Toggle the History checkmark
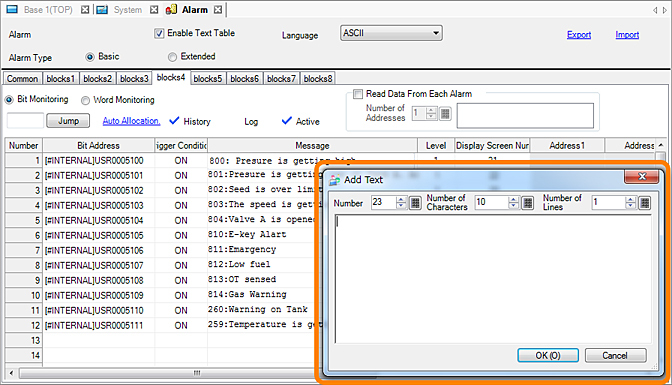The height and width of the screenshot is (385, 672). 174,121
